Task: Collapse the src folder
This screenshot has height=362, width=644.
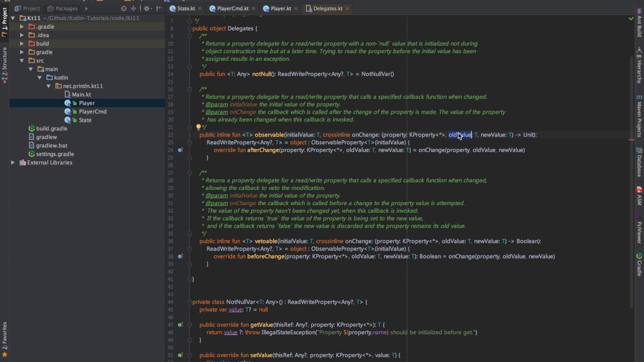Action: (22, 61)
